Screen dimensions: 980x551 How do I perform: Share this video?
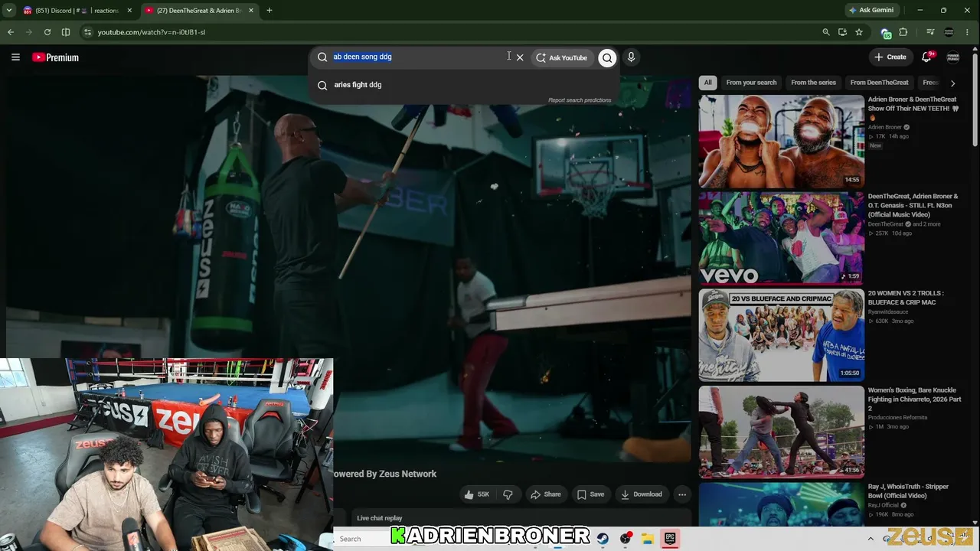tap(546, 494)
